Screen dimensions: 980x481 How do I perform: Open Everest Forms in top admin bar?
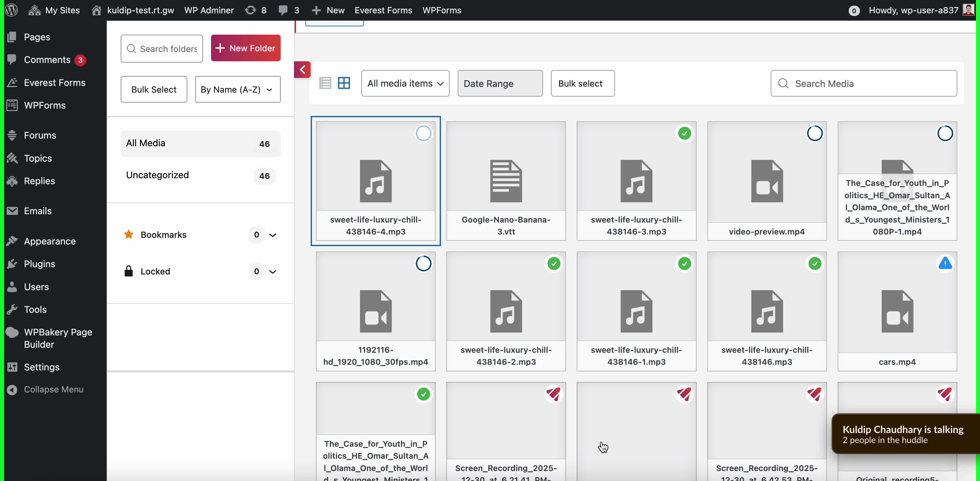pos(383,10)
